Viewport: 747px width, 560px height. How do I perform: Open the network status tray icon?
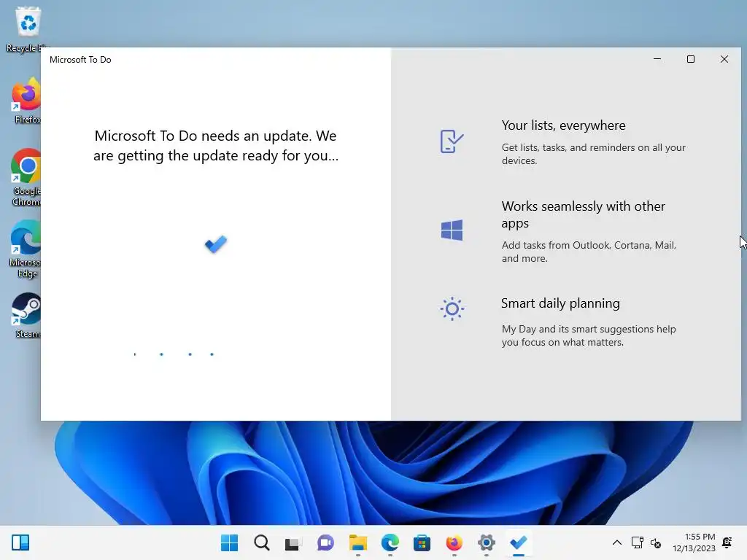637,542
